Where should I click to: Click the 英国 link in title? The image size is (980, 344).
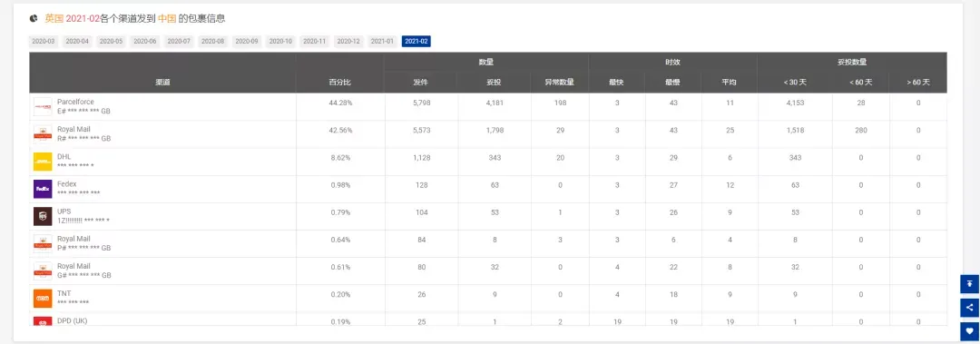[54, 19]
